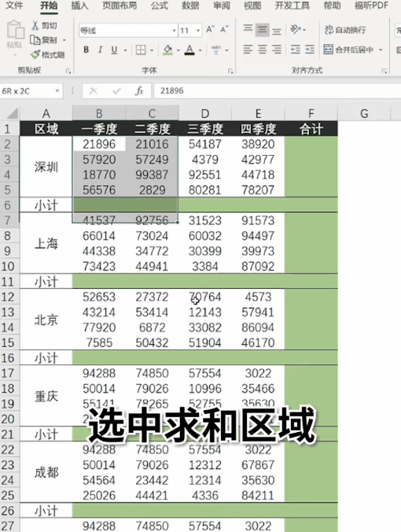Image resolution: width=401 pixels, height=532 pixels.
Task: Open the font size dropdown
Action: coord(198,31)
